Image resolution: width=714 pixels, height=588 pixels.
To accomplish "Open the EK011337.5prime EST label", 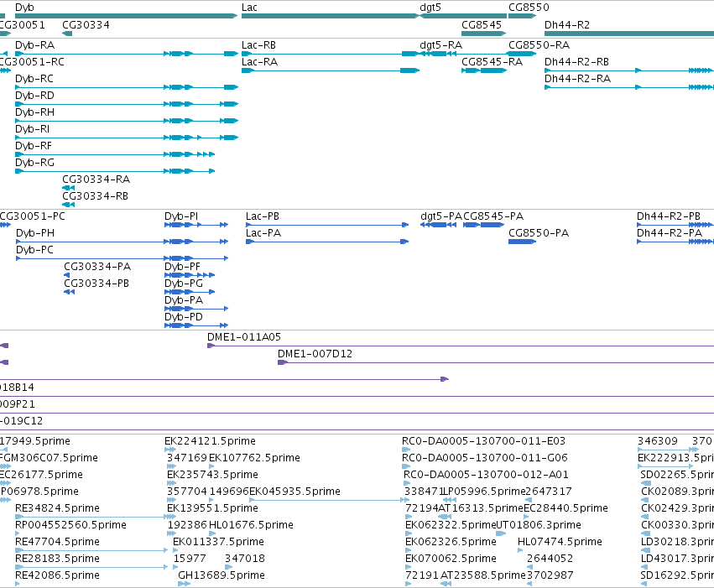I will [x=219, y=542].
